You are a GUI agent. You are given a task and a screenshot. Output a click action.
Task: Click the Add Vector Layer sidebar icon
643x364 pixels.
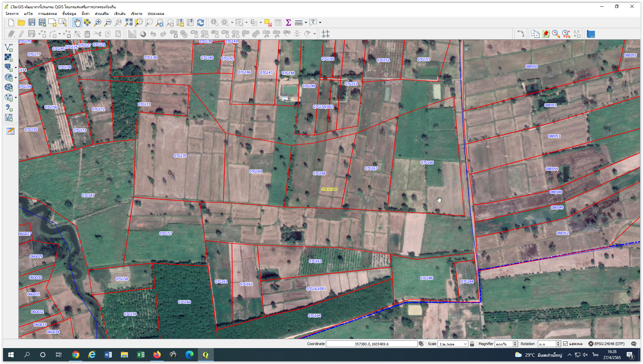(9, 47)
